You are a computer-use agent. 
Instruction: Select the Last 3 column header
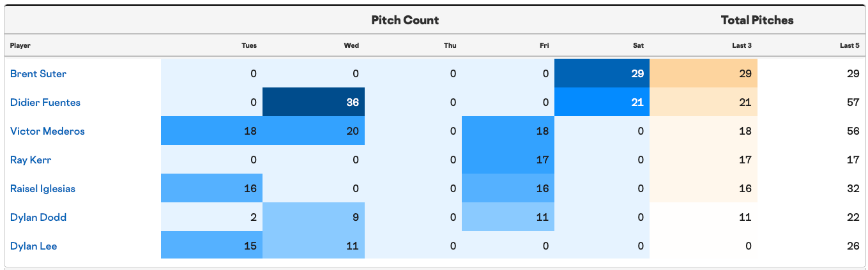[742, 45]
